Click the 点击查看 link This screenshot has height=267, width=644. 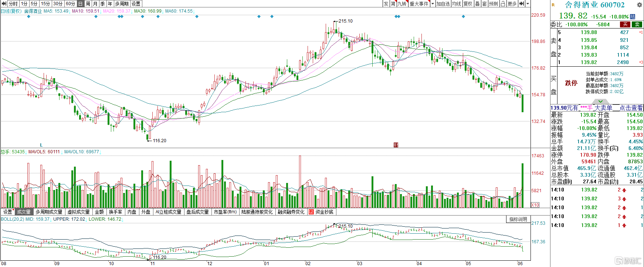click(631, 108)
